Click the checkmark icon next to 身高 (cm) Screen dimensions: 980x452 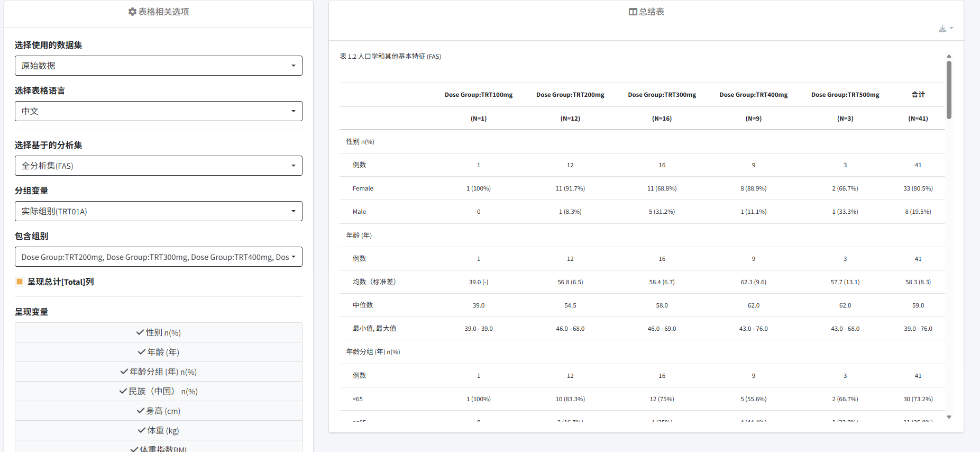[141, 411]
